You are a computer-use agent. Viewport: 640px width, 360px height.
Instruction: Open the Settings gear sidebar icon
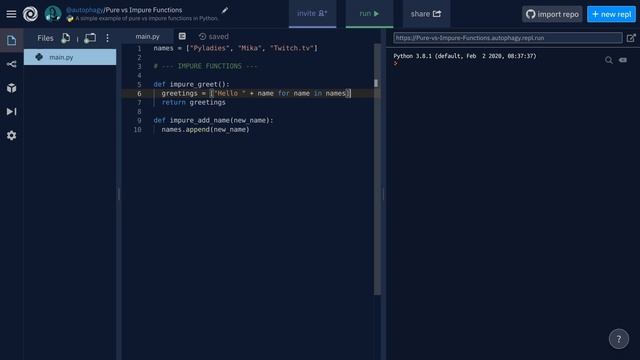(11, 135)
